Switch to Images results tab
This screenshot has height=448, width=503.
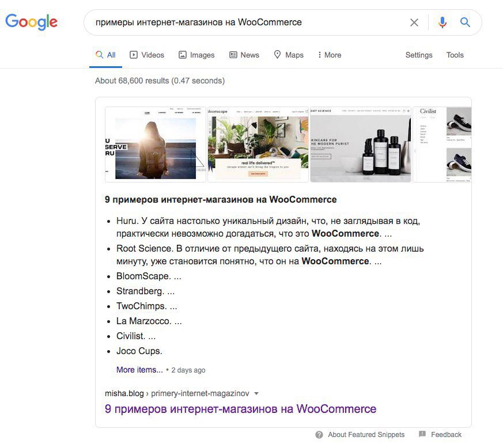tap(196, 55)
